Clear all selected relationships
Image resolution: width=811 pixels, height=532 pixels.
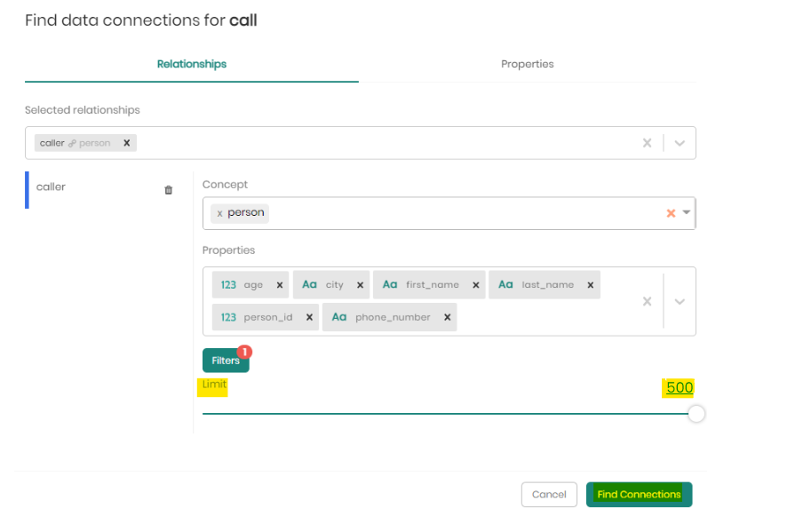point(647,143)
